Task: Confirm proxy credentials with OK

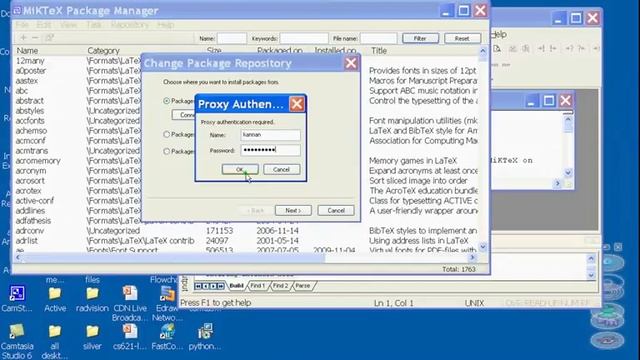Action: (x=240, y=169)
